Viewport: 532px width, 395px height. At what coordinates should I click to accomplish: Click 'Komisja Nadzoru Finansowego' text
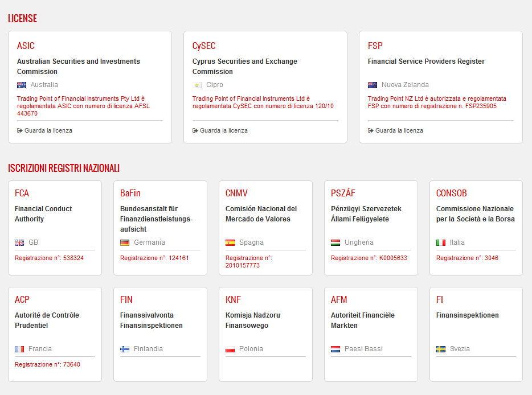click(x=253, y=320)
